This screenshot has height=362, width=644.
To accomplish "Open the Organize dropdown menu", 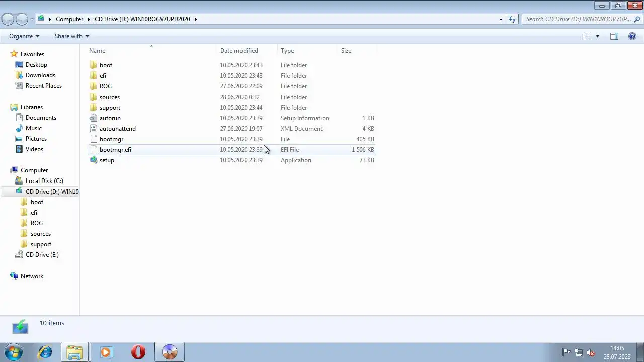I will point(24,36).
